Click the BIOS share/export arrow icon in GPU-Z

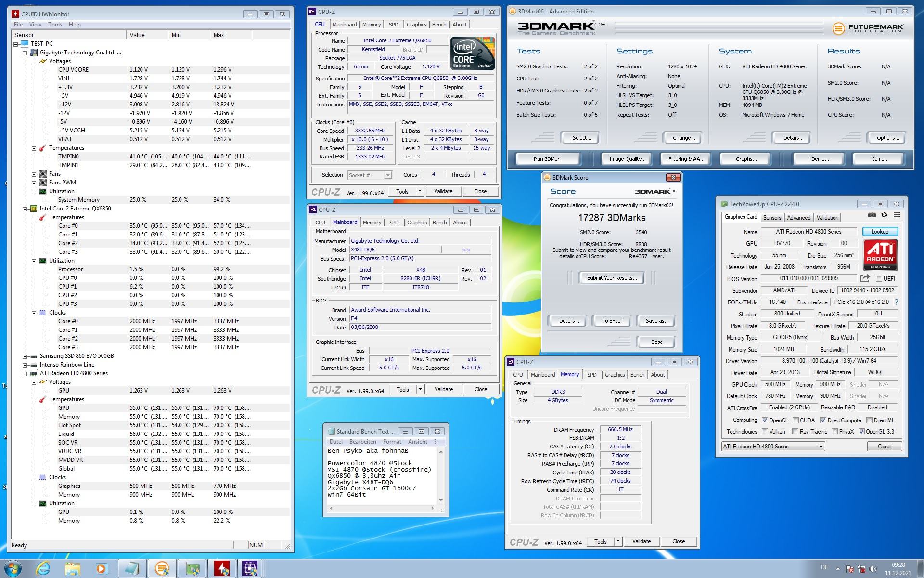[x=865, y=278]
